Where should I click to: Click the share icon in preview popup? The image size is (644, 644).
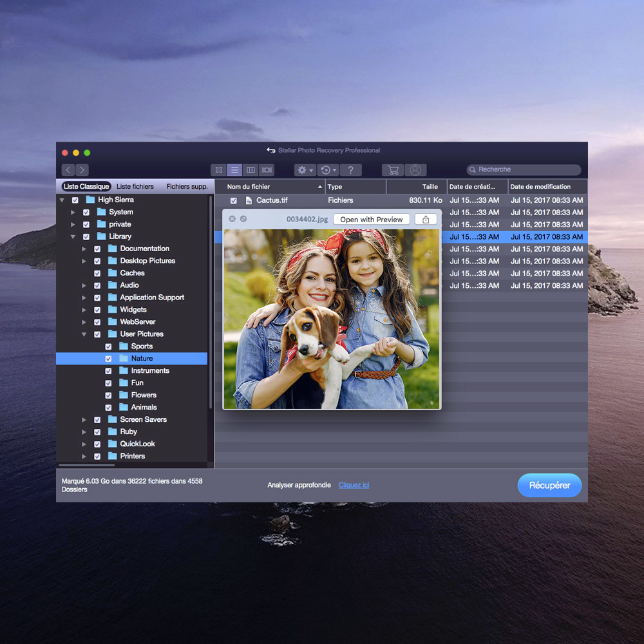point(426,220)
